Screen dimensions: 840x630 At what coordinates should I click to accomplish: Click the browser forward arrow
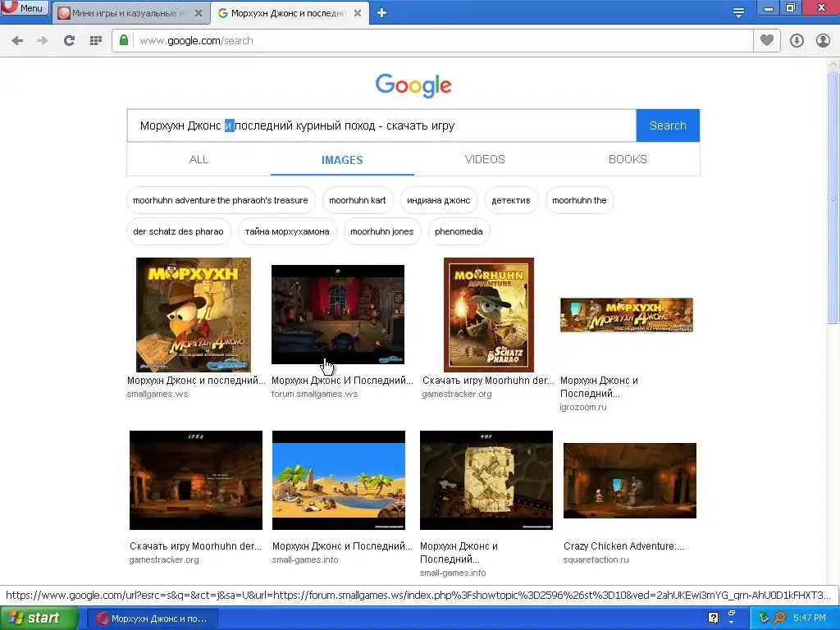pos(43,41)
